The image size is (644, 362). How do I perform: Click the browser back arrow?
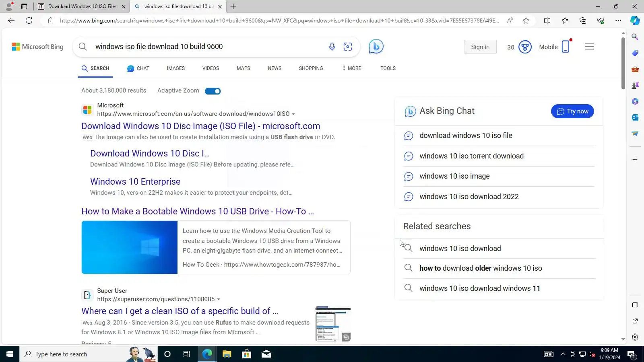tap(11, 21)
